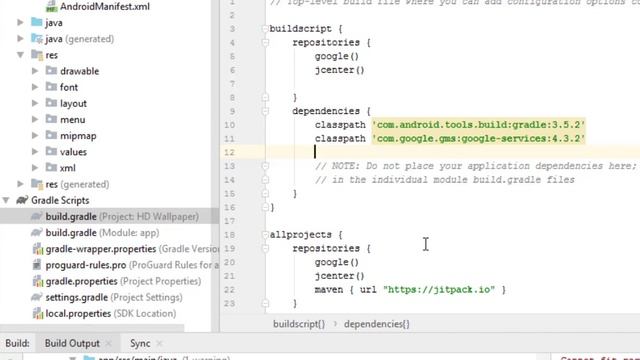
Task: Click the Gradle Scripts elephant icon
Action: [22, 200]
